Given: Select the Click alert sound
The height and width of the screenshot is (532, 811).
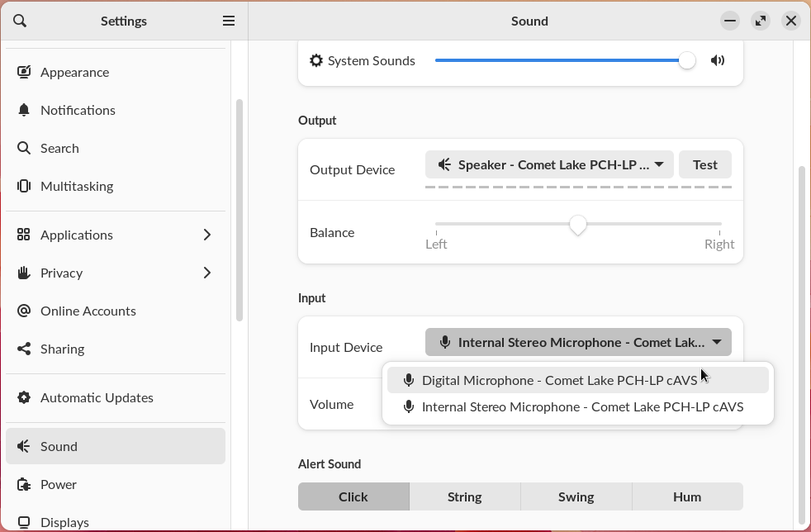Looking at the screenshot, I should [x=353, y=496].
